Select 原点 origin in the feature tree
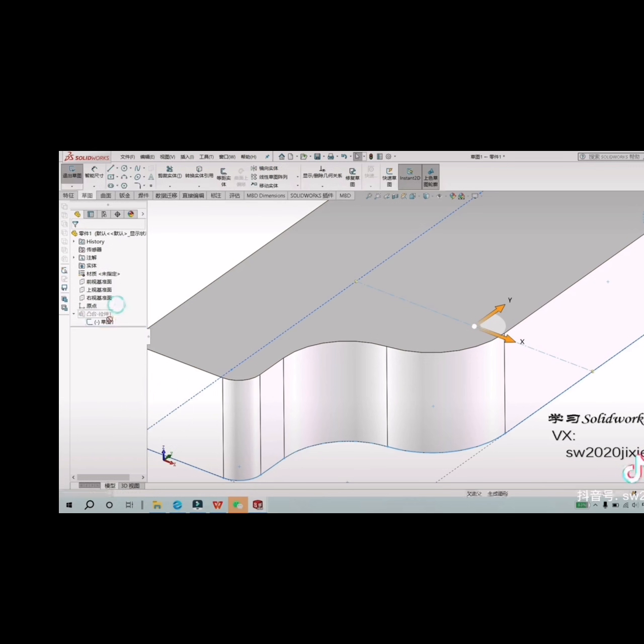This screenshot has height=644, width=644. [88, 306]
